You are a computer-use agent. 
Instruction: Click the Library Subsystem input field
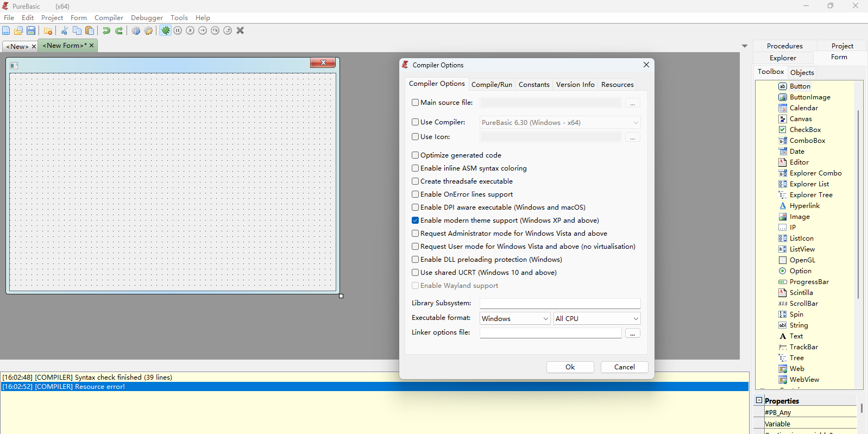559,304
